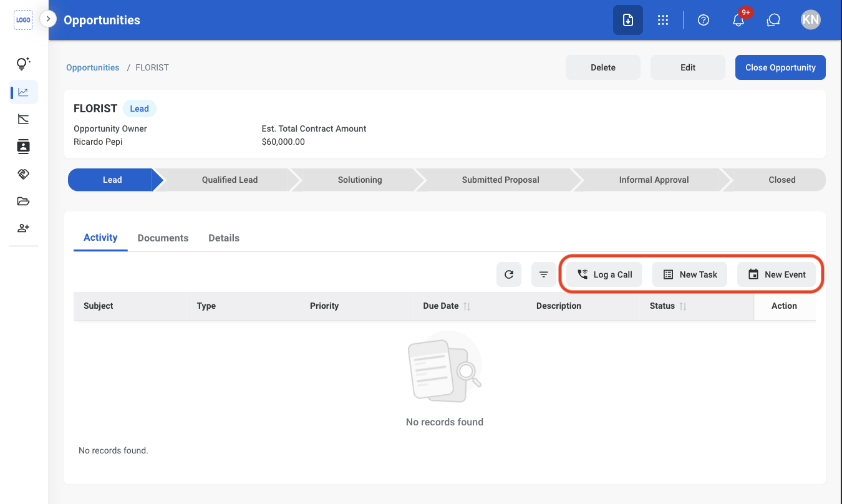Open the chat messages icon
This screenshot has height=504, width=842.
tap(774, 20)
